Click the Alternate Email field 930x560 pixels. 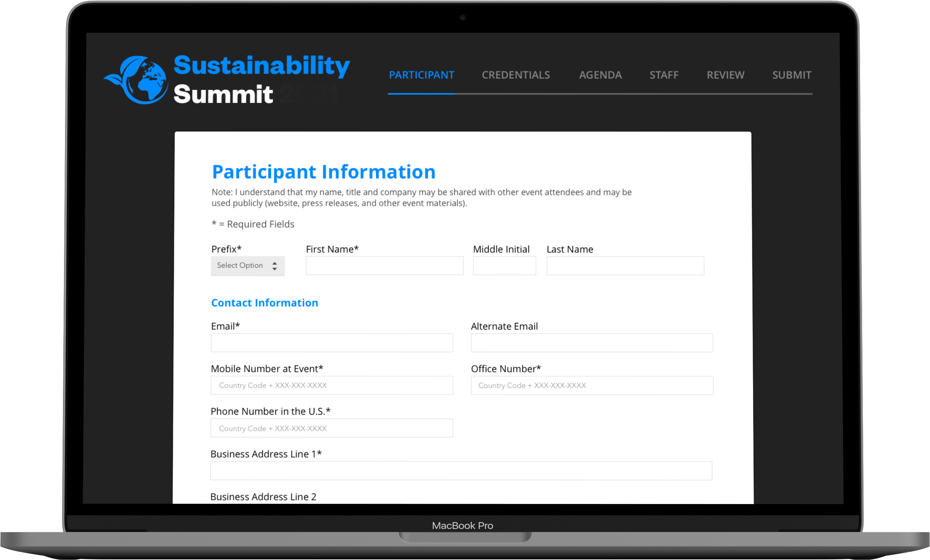pos(592,343)
